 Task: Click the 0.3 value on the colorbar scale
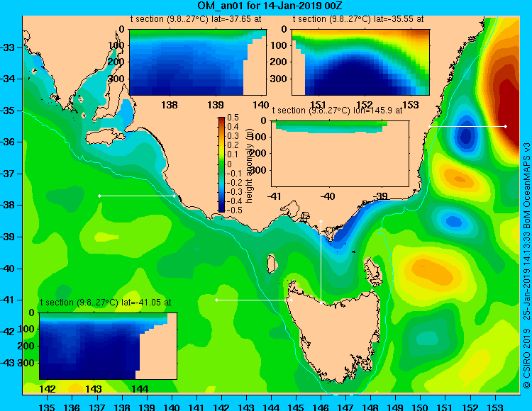coord(233,136)
